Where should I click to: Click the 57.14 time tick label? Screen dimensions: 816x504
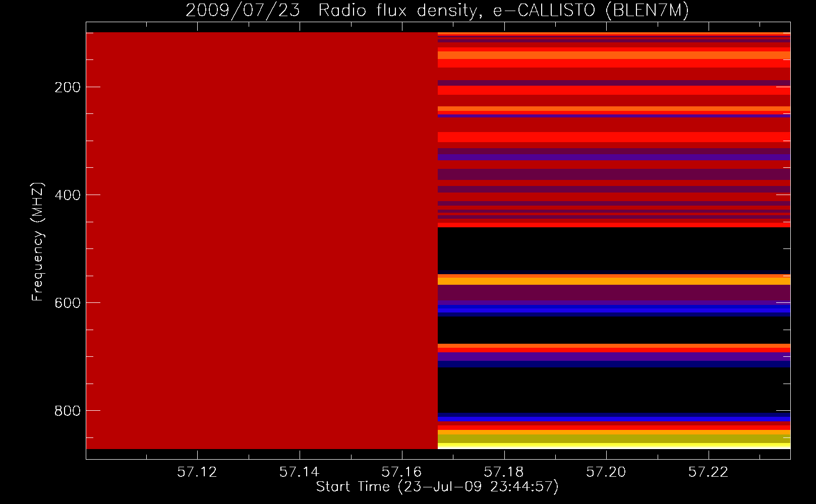click(300, 472)
